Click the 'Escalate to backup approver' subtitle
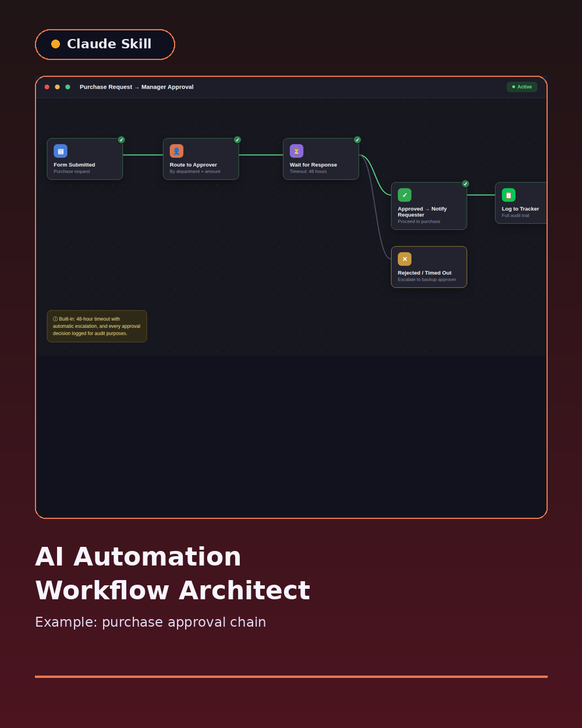 click(427, 280)
